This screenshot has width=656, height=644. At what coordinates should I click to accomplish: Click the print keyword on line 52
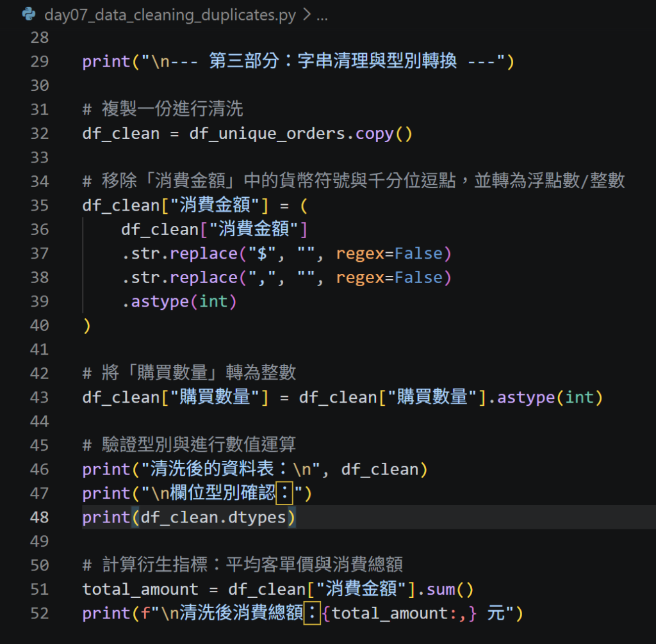[106, 613]
